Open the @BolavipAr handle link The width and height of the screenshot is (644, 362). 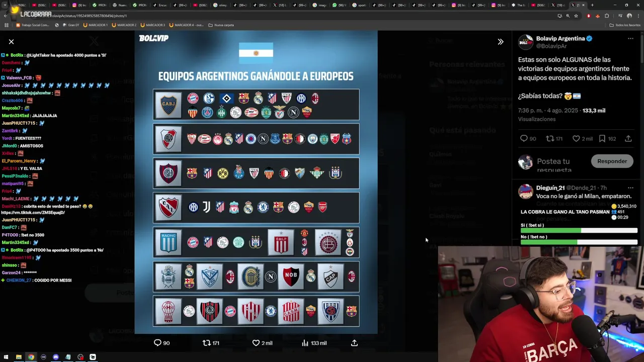(x=551, y=46)
